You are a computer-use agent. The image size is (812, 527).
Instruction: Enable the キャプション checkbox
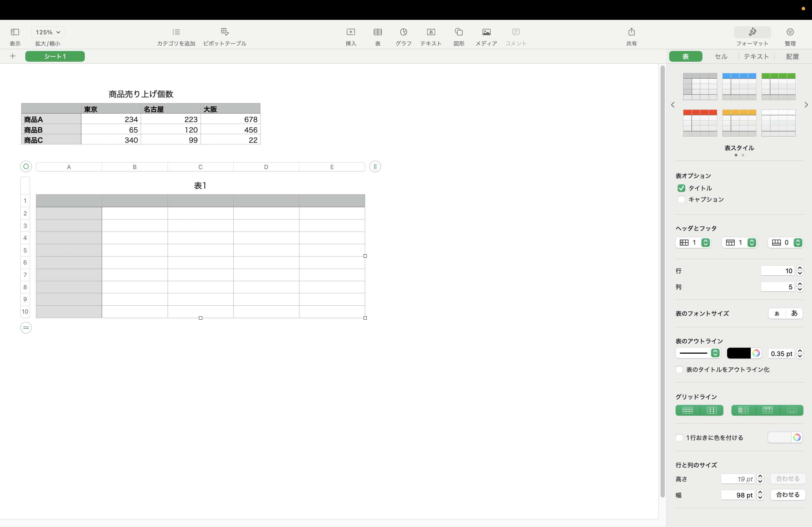tap(681, 199)
